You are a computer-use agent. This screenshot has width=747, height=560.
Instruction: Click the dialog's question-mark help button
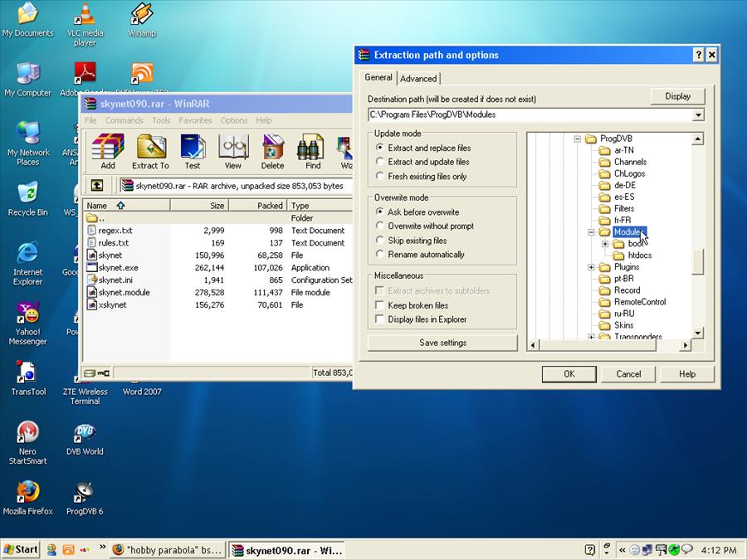[698, 55]
